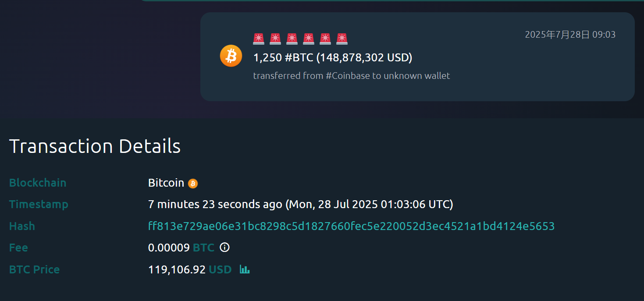
Task: Click the "Transaction Details" heading
Action: coord(95,146)
